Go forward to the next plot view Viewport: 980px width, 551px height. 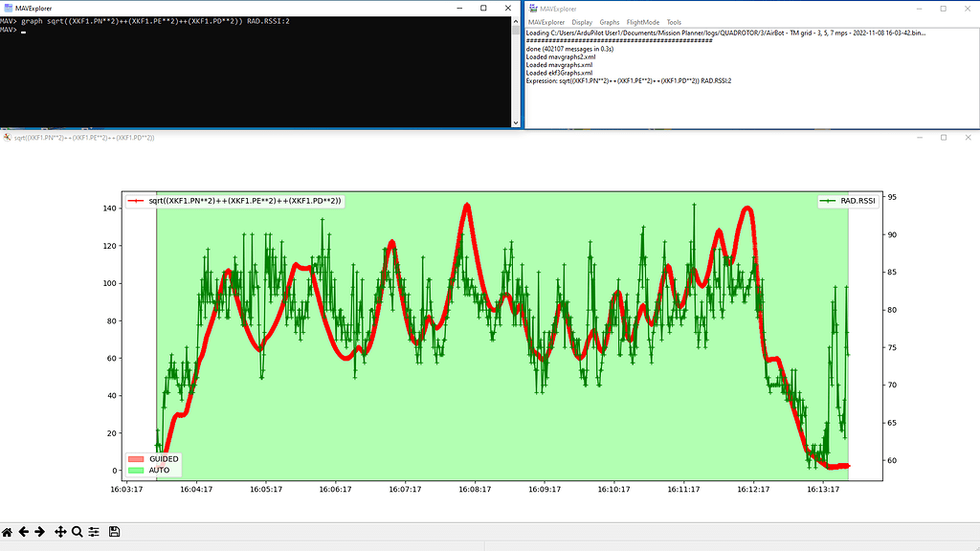click(39, 532)
